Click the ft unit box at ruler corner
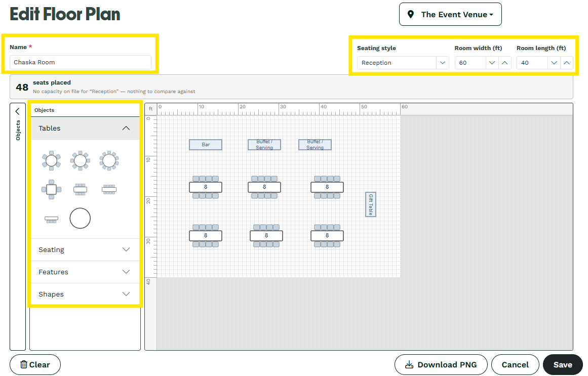 [x=151, y=109]
